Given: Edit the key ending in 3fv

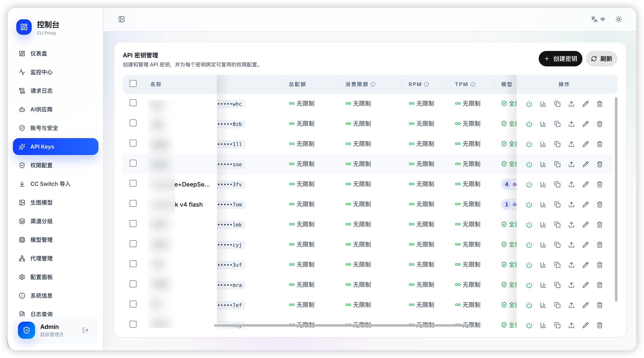Looking at the screenshot, I should [586, 184].
